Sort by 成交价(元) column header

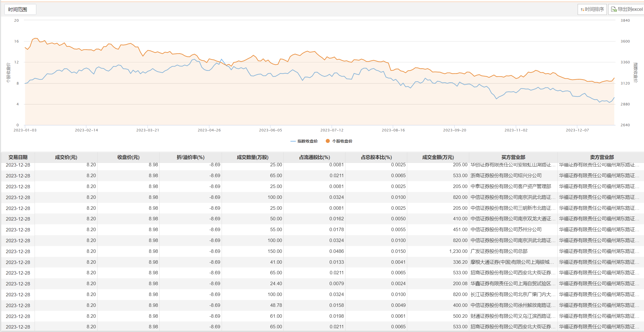tap(66, 157)
